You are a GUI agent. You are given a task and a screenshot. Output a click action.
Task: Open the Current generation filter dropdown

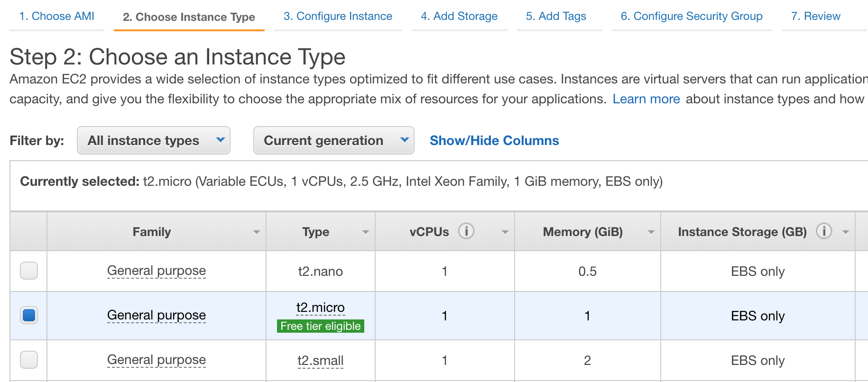pos(334,140)
